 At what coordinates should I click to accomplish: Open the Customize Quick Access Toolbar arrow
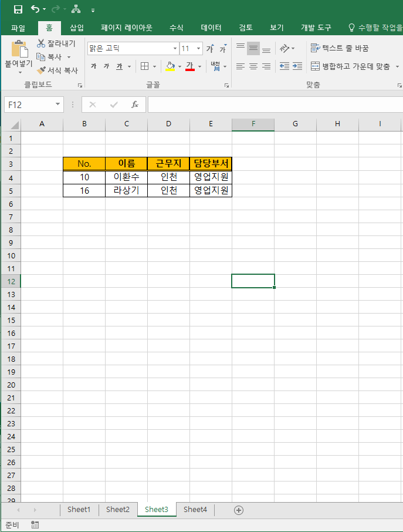[x=93, y=11]
